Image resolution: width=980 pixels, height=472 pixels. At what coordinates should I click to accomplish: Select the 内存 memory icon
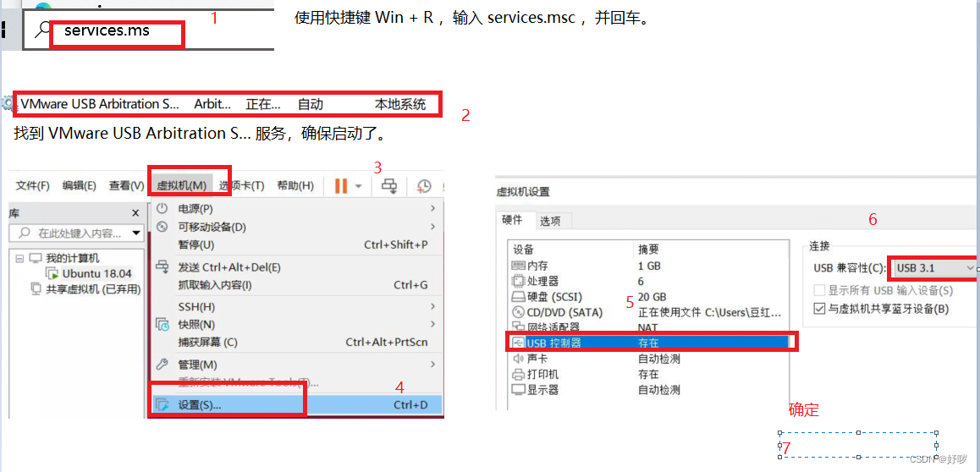tap(518, 266)
